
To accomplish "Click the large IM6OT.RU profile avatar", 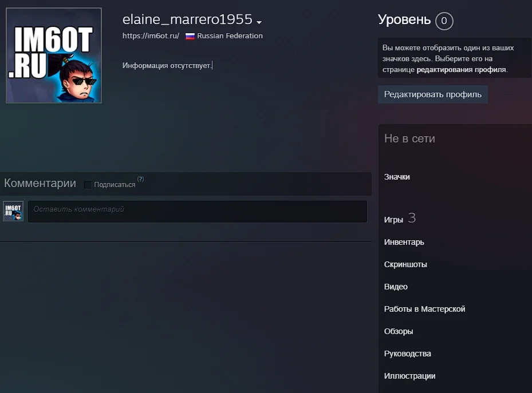I will pos(54,55).
